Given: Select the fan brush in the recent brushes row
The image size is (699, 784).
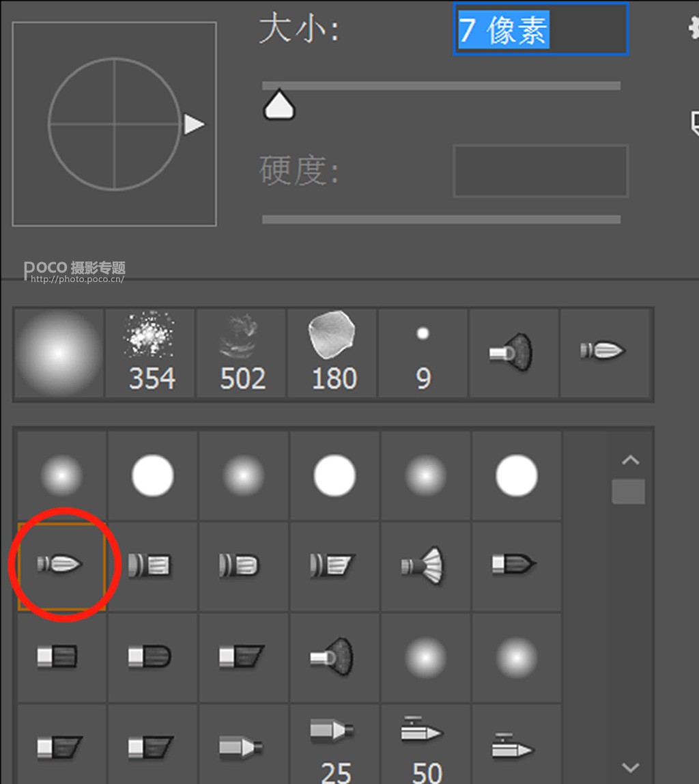Looking at the screenshot, I should 514,353.
